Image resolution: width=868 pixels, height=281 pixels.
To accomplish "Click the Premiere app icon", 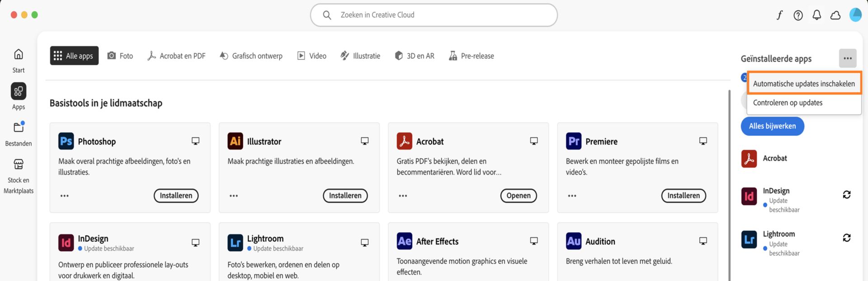I will (574, 141).
